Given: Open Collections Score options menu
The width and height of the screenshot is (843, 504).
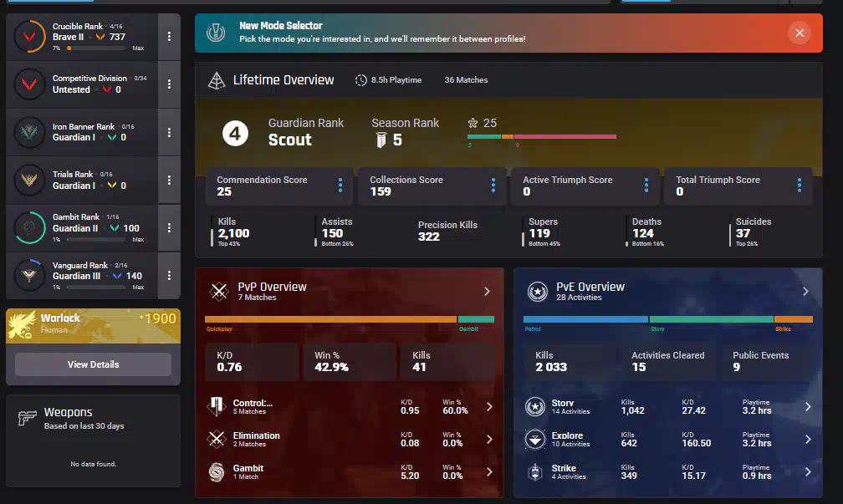Looking at the screenshot, I should pyautogui.click(x=493, y=186).
